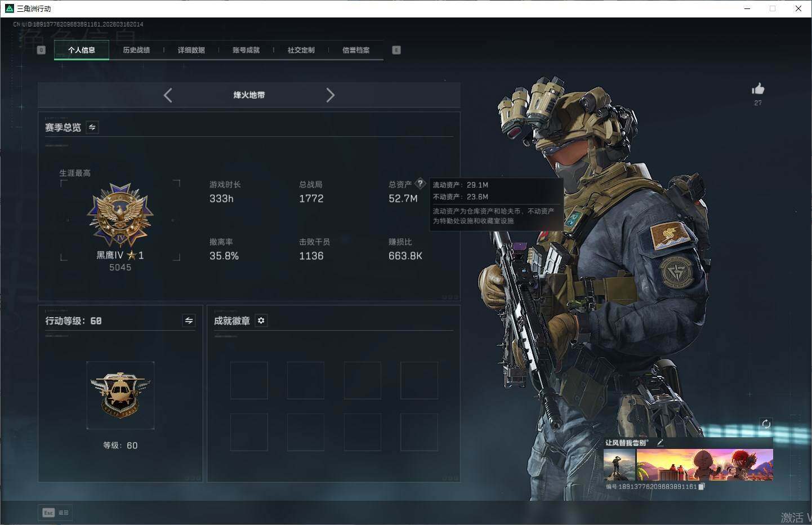812x525 pixels.
Task: Open the 详细数据 tab
Action: click(191, 50)
